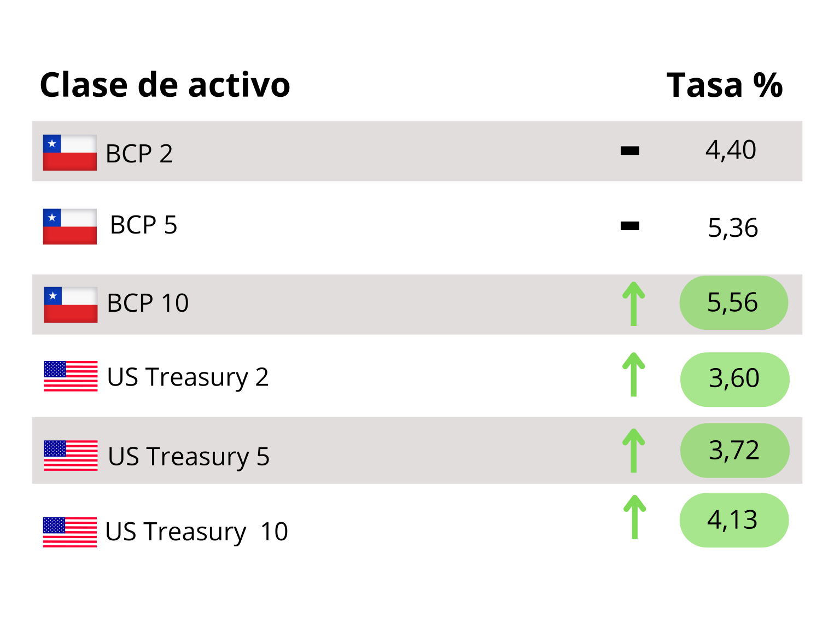Select the green 3,60 rate badge
This screenshot has width=840, height=630.
pos(734,379)
